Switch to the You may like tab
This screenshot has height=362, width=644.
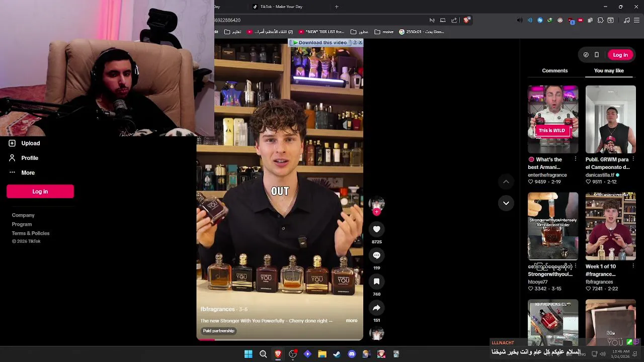tap(609, 71)
